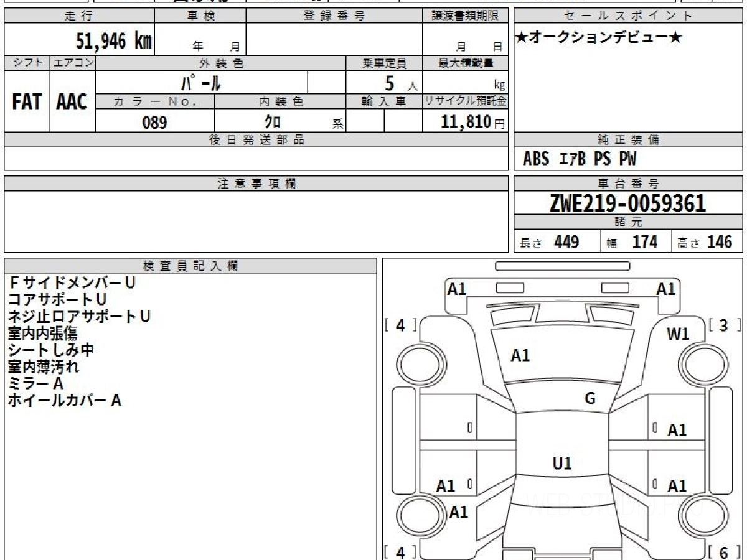This screenshot has width=747, height=560.
Task: Select the inspector note ネジ止ロアサポートU
Action: 79,316
